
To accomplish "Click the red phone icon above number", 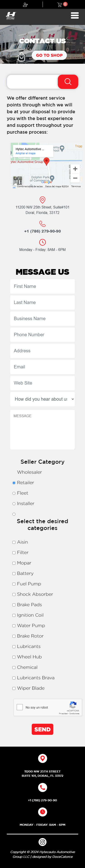I will point(43,224).
